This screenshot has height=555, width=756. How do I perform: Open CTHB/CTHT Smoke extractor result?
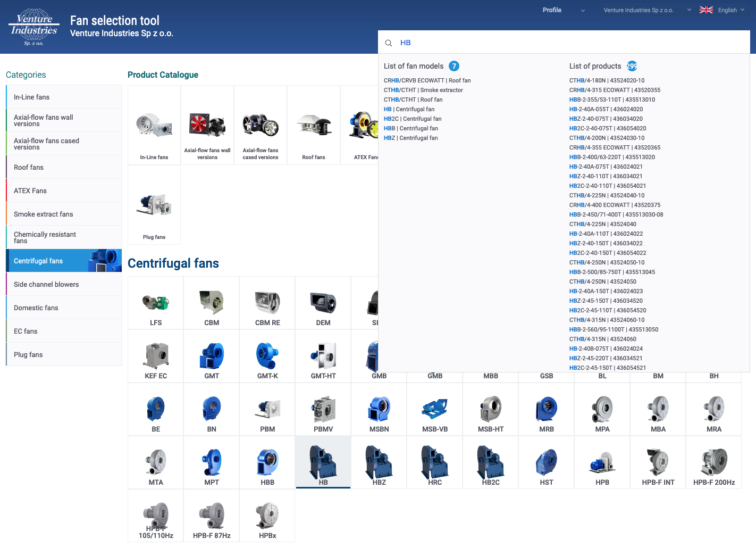coord(423,90)
